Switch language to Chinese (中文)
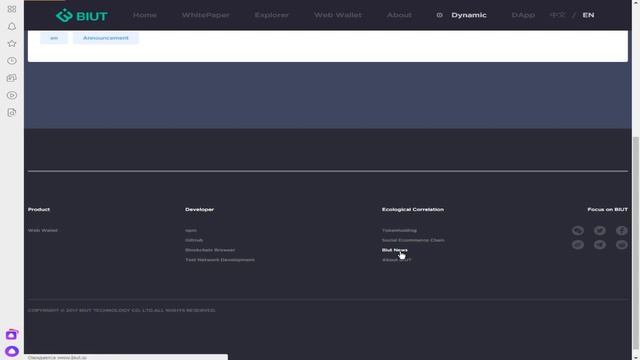This screenshot has width=640, height=360. [x=558, y=15]
